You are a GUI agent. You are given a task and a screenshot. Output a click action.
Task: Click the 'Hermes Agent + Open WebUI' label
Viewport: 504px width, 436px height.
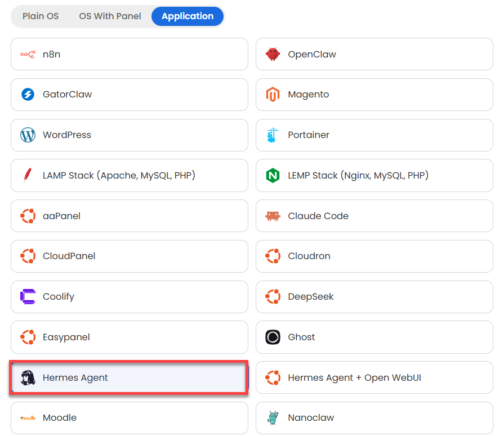(x=354, y=378)
